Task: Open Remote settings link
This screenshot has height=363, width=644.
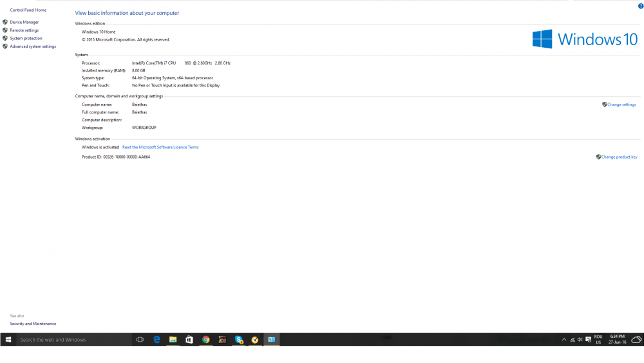Action: [24, 30]
